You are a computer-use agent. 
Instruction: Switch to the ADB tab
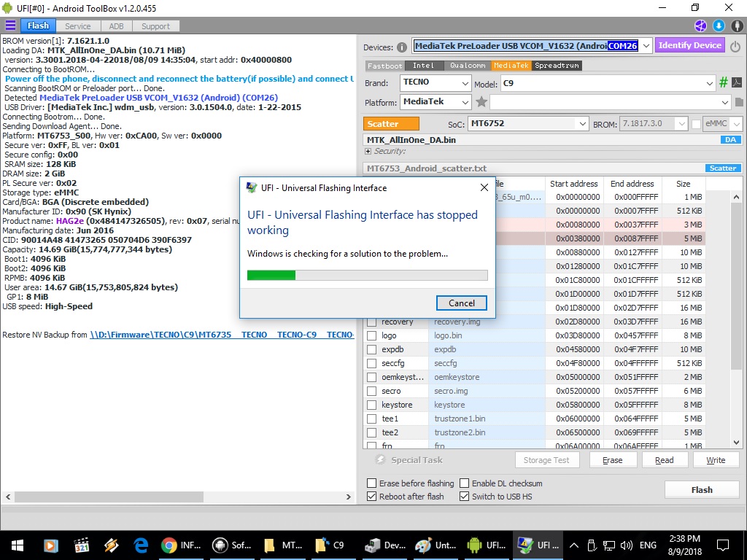pyautogui.click(x=116, y=26)
